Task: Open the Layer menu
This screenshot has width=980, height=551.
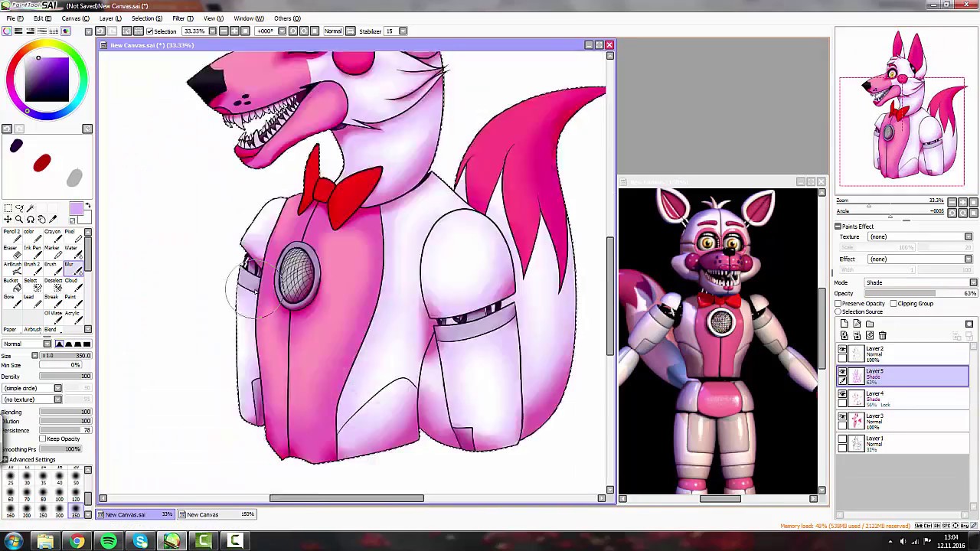Action: click(109, 18)
